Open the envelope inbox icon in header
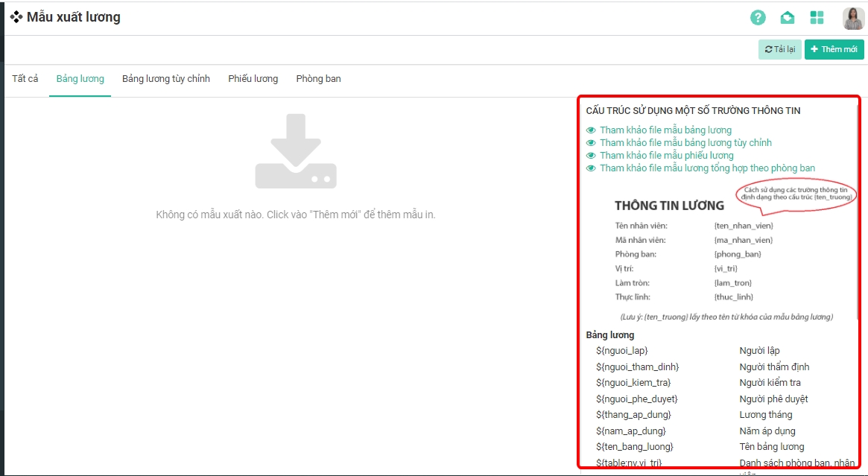This screenshot has height=476, width=868. click(787, 18)
